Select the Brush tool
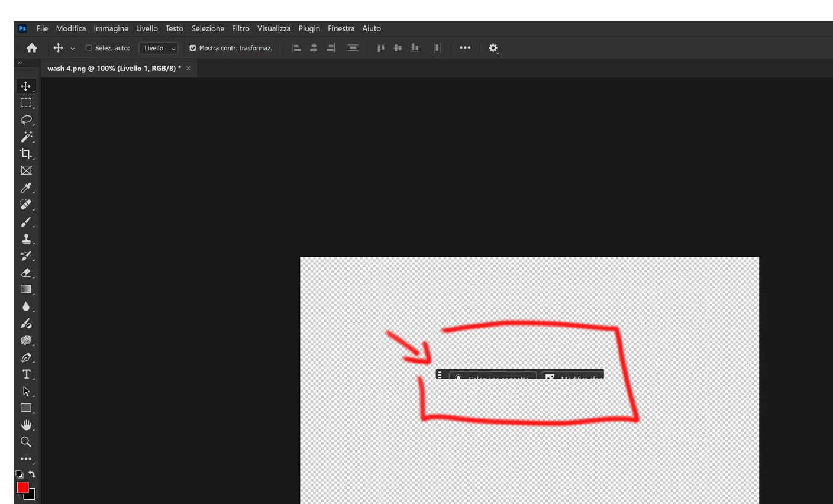The image size is (833, 504). click(x=26, y=222)
